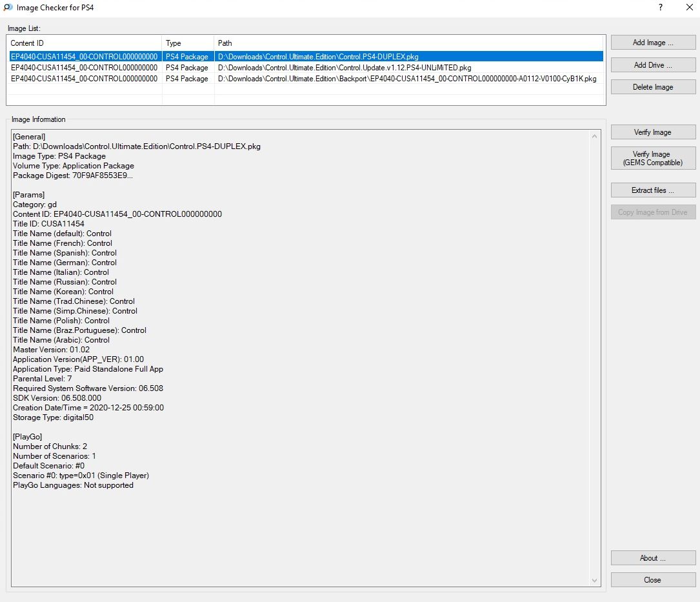Click the Required System Software Version line
The image size is (700, 602).
(88, 388)
